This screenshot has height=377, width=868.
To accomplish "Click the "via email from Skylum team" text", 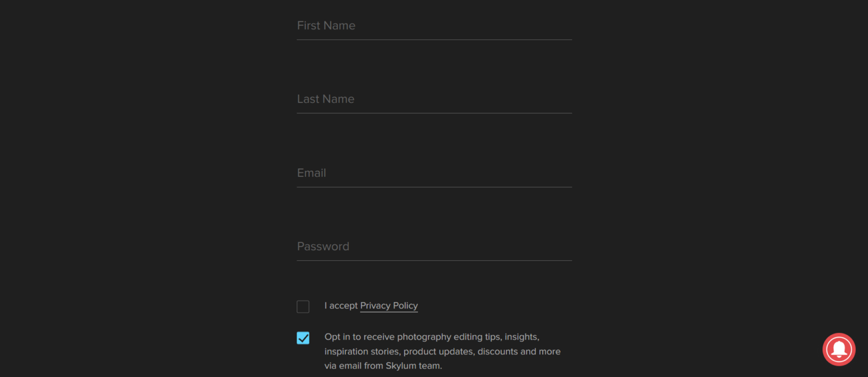I will (x=383, y=366).
